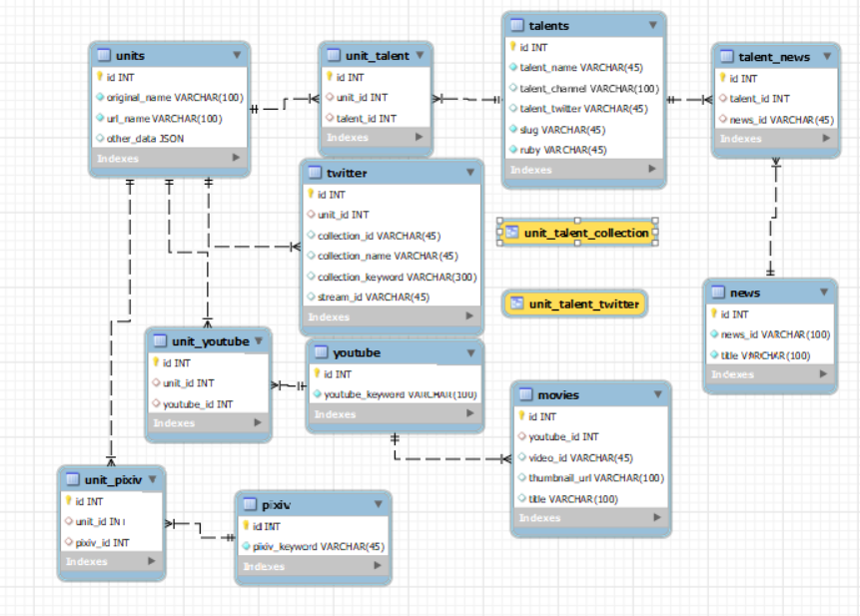Collapse the youtube table header arrow

(471, 353)
